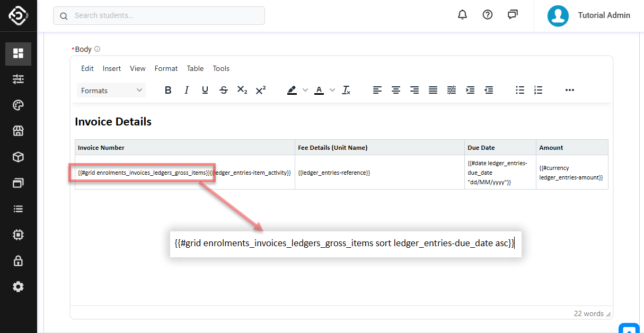Open the help question mark icon
The image size is (644, 333).
point(488,15)
